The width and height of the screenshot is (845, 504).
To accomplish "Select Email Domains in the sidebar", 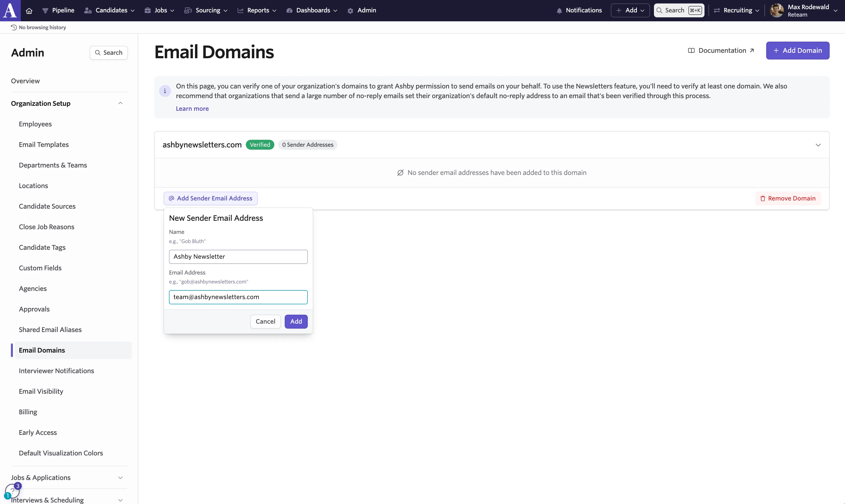I will click(x=73, y=350).
